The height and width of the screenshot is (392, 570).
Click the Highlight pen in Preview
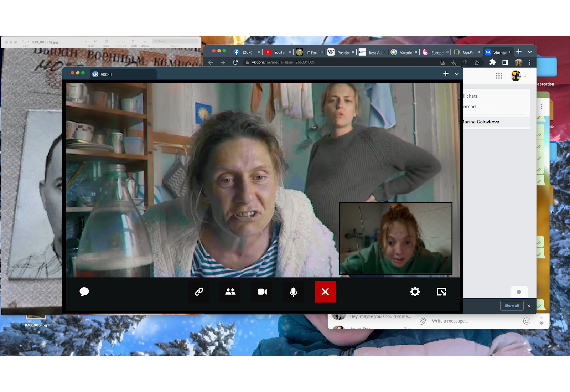[x=118, y=41]
